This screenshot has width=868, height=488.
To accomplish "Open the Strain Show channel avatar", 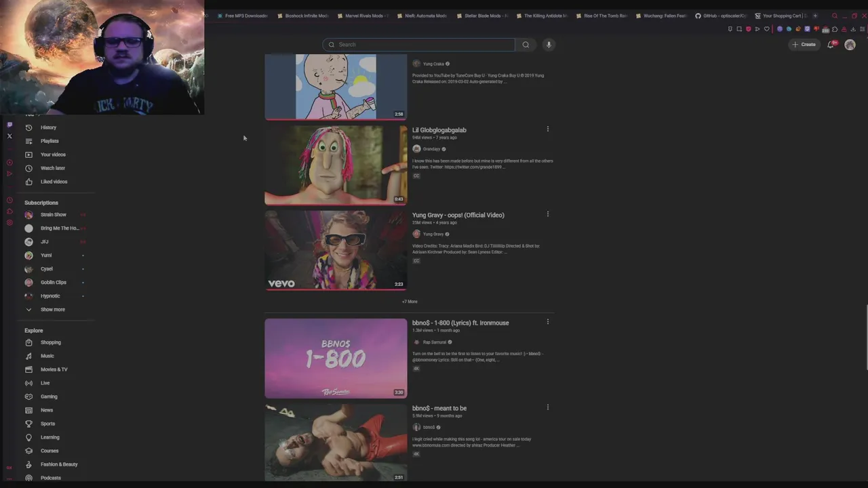I will pyautogui.click(x=28, y=215).
